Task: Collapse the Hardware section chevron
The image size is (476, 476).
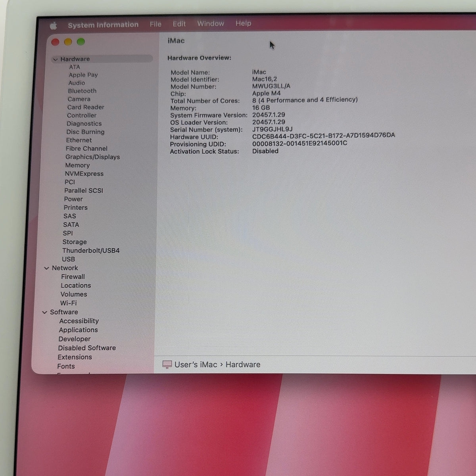Action: 55,59
